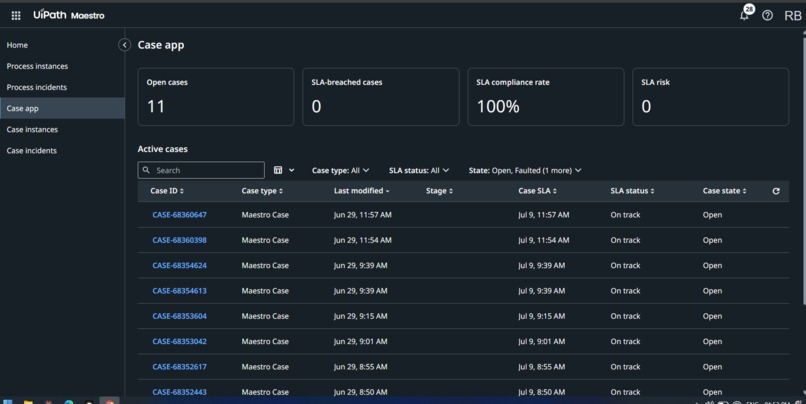Sort by Last modified column
Image resolution: width=806 pixels, height=404 pixels.
(361, 191)
